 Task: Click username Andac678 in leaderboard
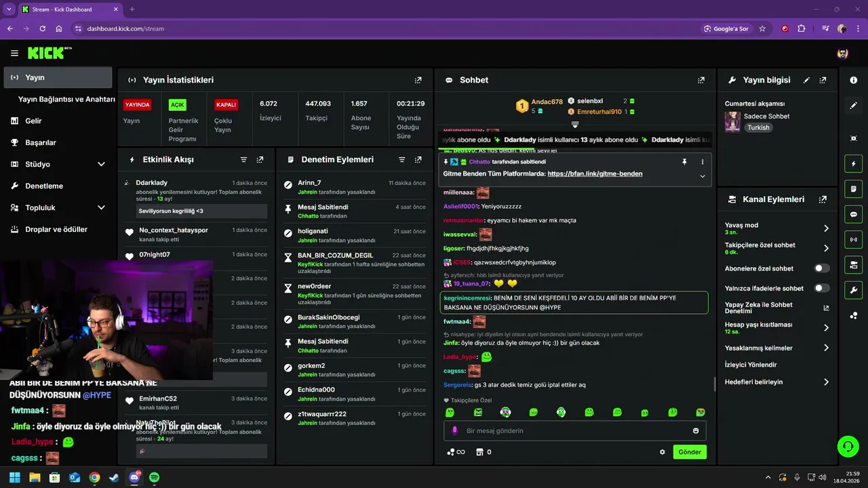(547, 102)
